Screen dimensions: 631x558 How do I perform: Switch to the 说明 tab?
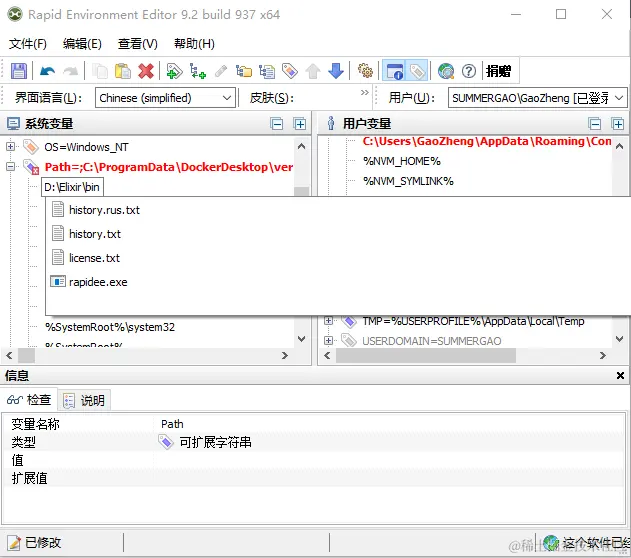85,400
